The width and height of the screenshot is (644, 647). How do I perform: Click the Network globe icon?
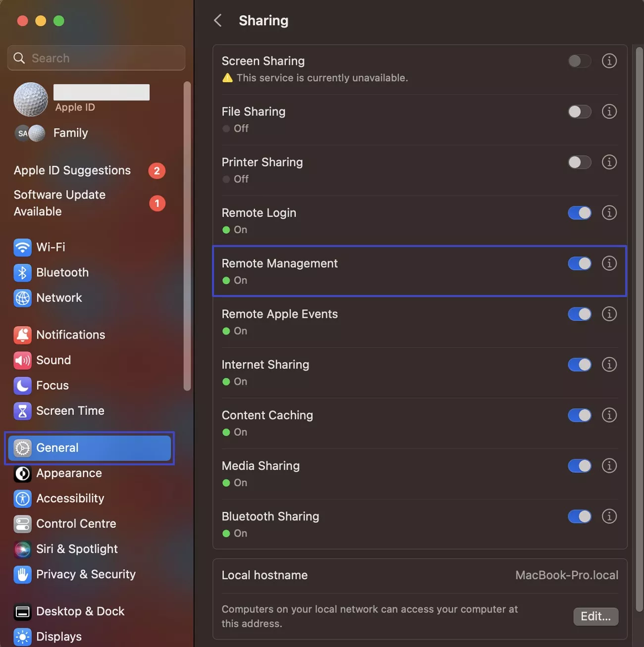click(x=22, y=298)
